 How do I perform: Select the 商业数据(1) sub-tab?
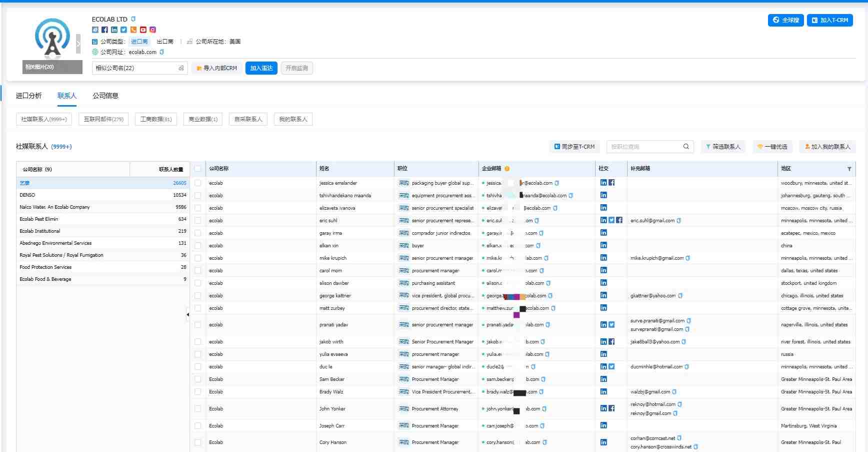click(203, 119)
